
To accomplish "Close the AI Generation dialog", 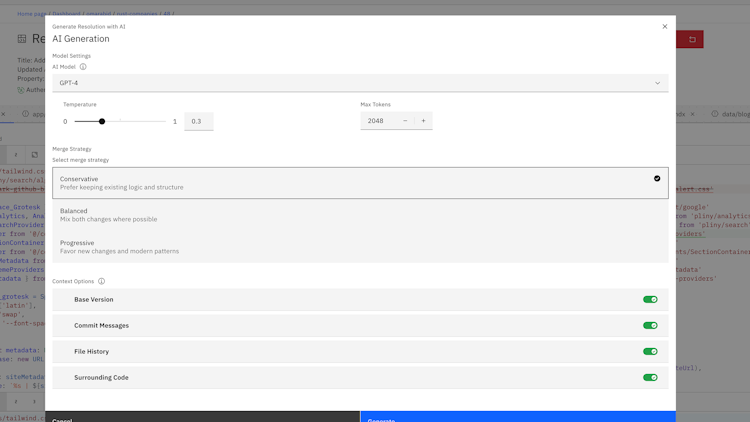I will click(x=664, y=26).
